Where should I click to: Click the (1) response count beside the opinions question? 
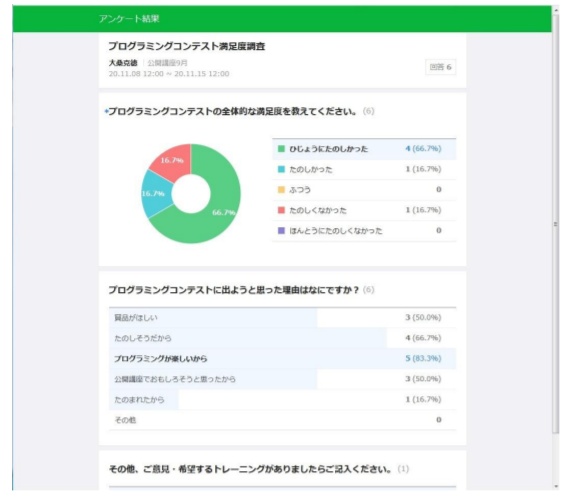pos(403,469)
